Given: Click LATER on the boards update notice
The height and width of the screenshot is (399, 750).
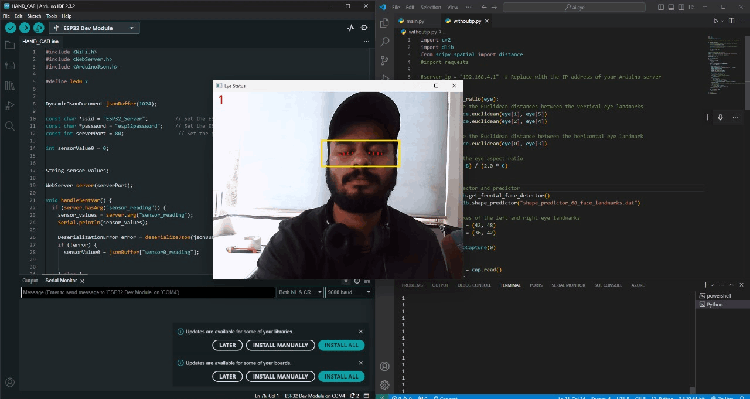Looking at the screenshot, I should tap(228, 377).
